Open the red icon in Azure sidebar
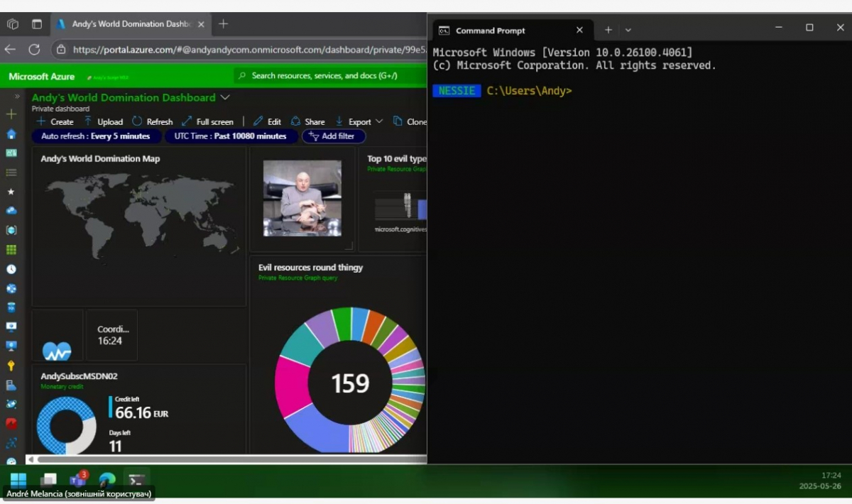The image size is (852, 504). point(11,424)
